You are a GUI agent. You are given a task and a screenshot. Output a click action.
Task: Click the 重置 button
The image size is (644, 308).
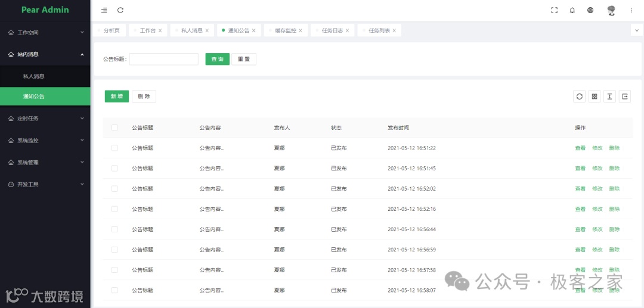pyautogui.click(x=244, y=59)
